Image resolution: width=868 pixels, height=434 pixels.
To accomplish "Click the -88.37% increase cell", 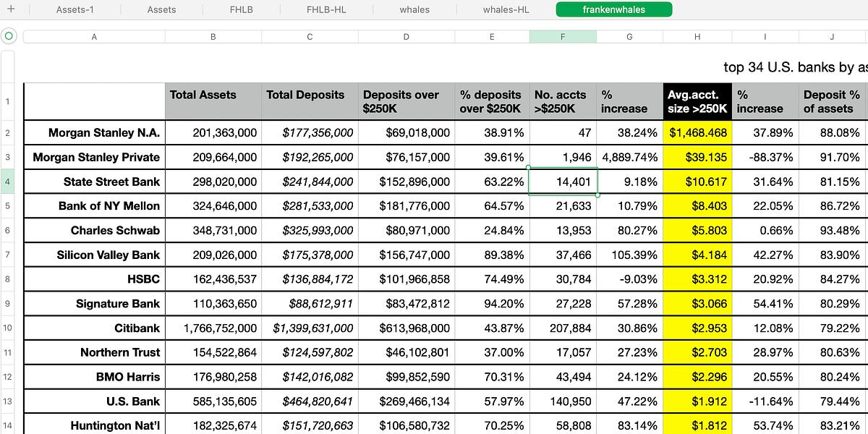I will 765,157.
